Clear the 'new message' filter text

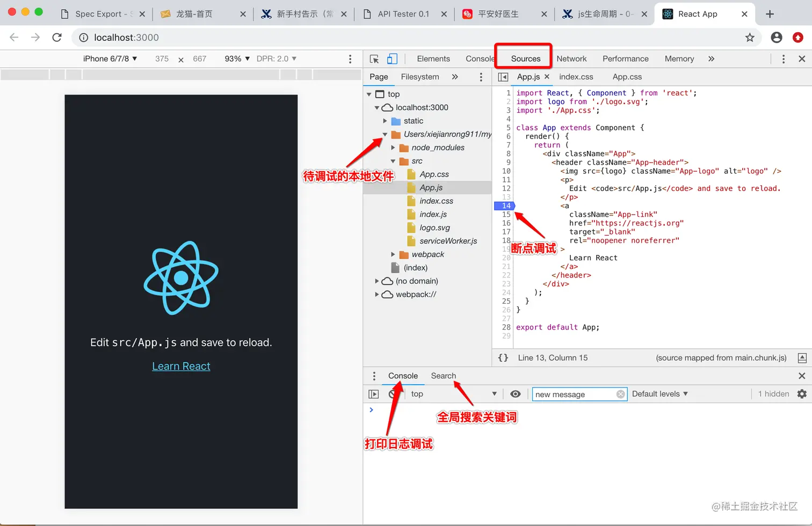[620, 394]
